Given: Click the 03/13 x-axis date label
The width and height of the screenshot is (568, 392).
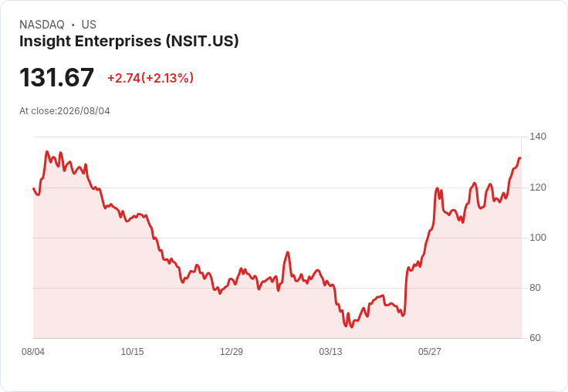Looking at the screenshot, I should pos(330,352).
